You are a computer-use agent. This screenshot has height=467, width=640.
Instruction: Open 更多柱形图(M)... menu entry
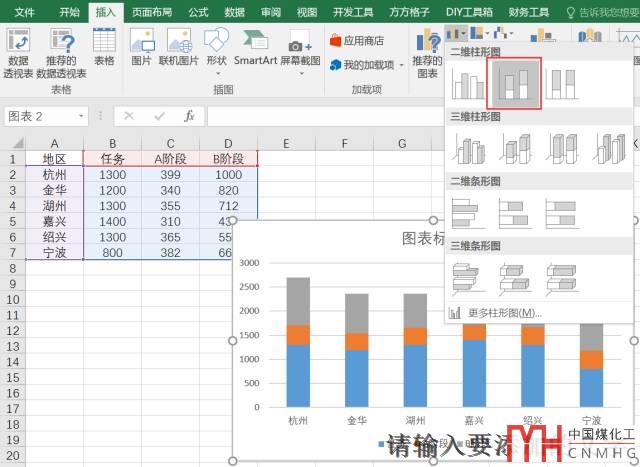tap(505, 313)
